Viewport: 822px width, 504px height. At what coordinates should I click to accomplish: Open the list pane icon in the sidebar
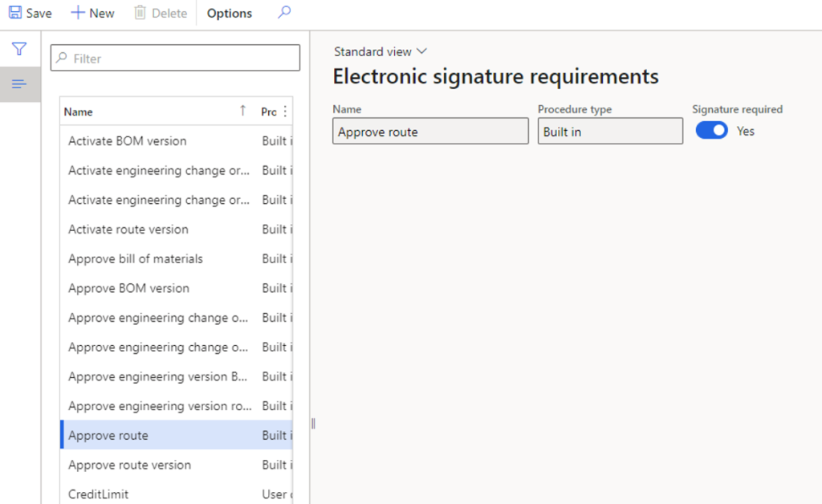(x=20, y=83)
